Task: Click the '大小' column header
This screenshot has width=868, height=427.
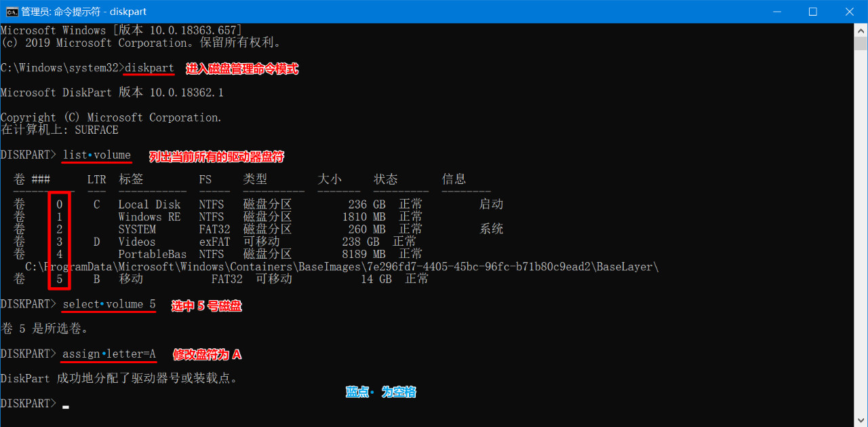Action: pos(330,180)
